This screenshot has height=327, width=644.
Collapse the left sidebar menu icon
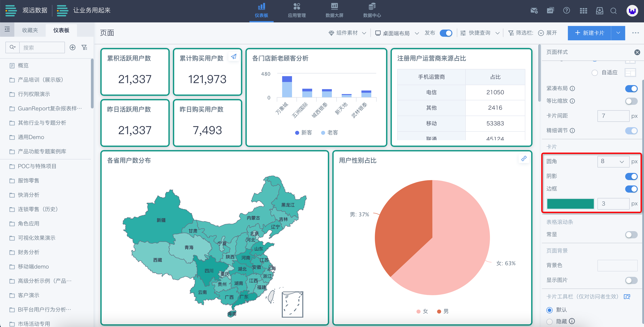[7, 30]
